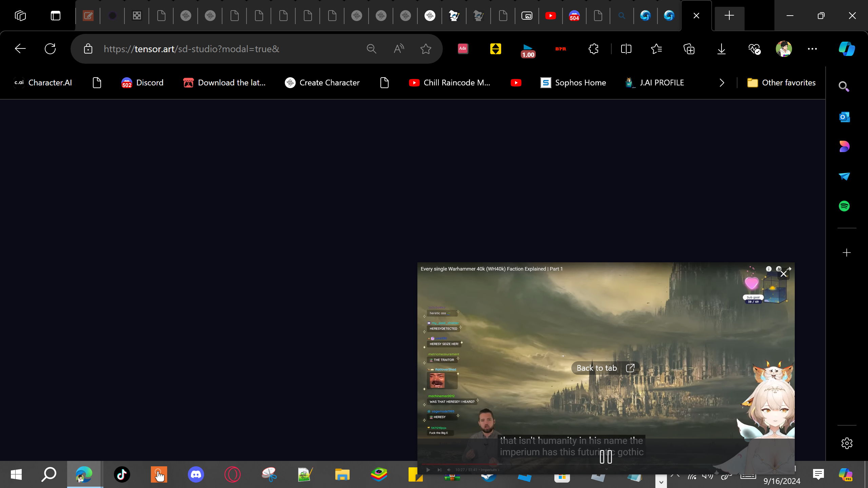The height and width of the screenshot is (488, 868).
Task: Open Spotify in the sidebar
Action: click(x=844, y=206)
